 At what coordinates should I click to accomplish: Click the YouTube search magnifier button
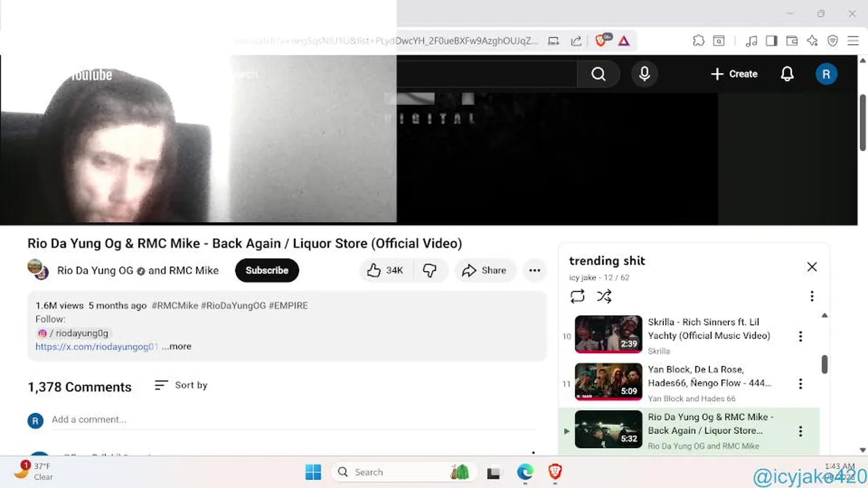tap(598, 74)
